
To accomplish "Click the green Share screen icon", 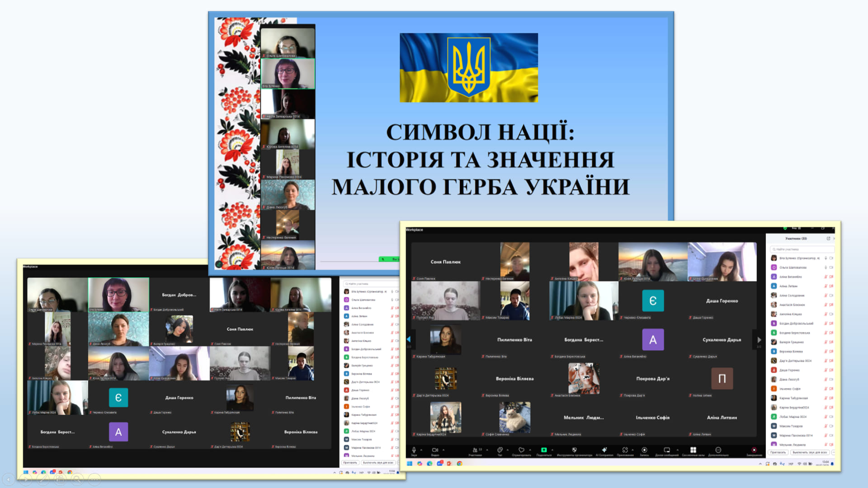I will point(544,450).
